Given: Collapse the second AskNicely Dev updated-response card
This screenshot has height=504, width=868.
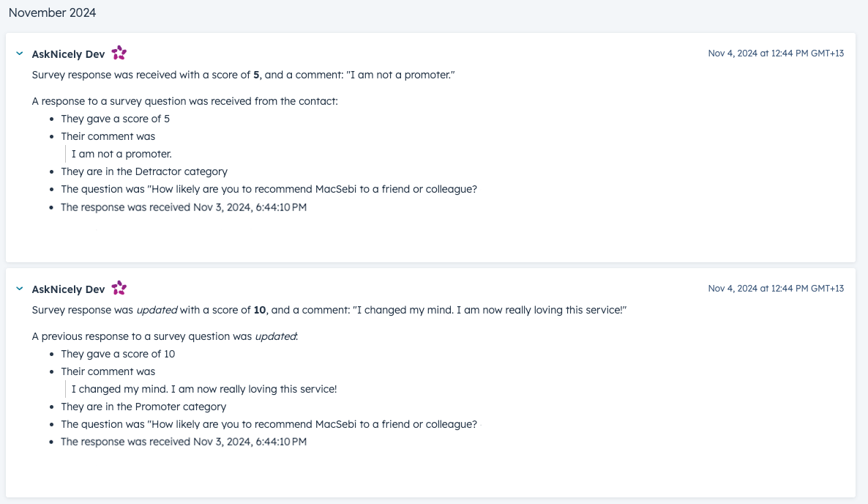Looking at the screenshot, I should (x=19, y=289).
